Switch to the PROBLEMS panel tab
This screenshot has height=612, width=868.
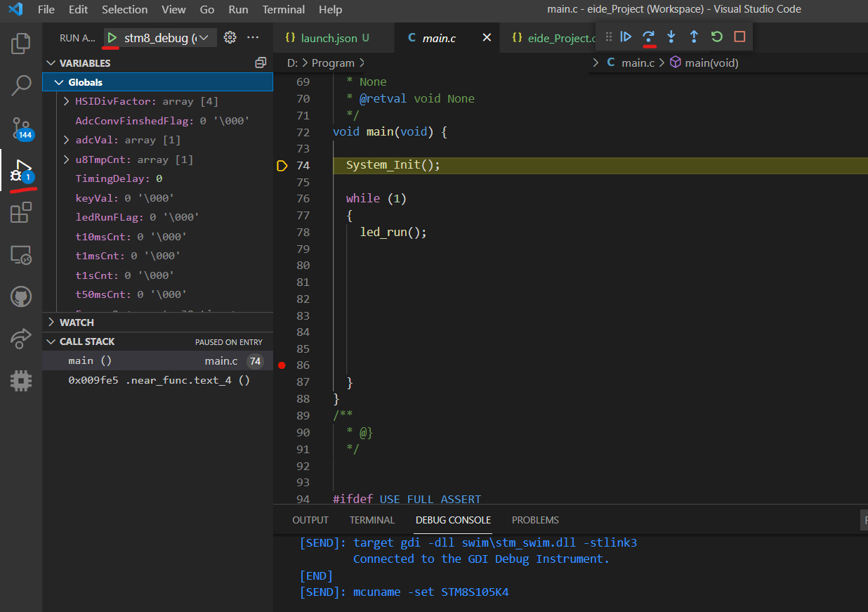pos(535,520)
